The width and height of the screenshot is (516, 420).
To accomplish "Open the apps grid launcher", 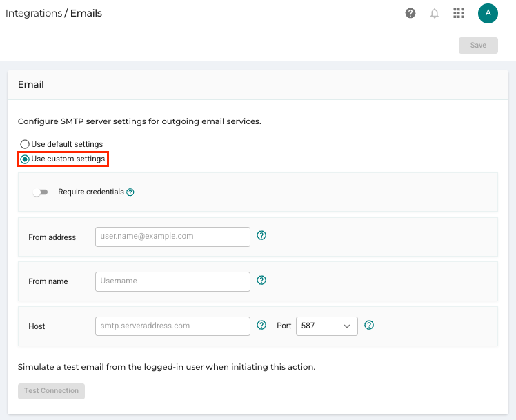I will pyautogui.click(x=459, y=13).
